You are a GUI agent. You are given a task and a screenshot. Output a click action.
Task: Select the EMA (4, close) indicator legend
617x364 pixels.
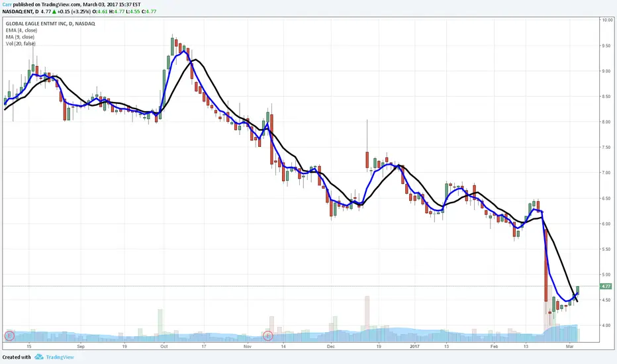coord(21,29)
